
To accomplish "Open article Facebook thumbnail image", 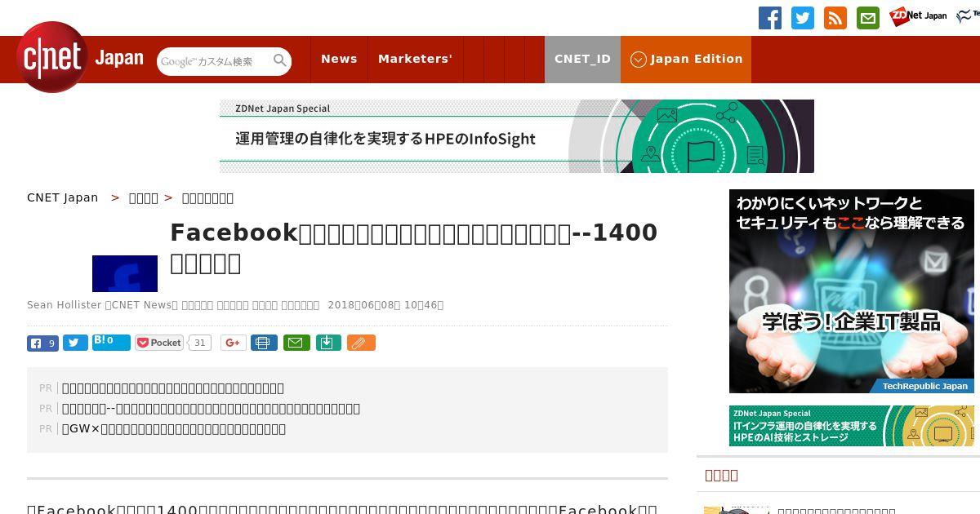I will coord(125,273).
